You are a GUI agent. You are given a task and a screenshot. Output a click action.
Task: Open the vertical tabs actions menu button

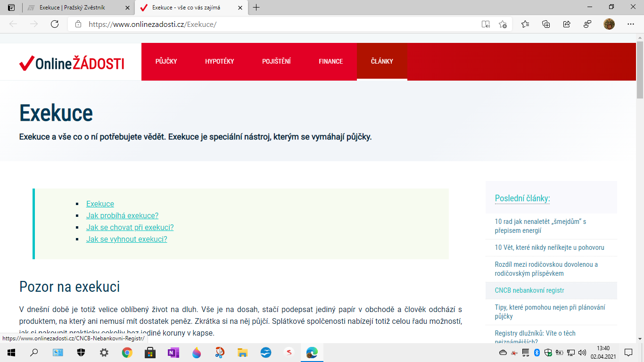coord(11,8)
